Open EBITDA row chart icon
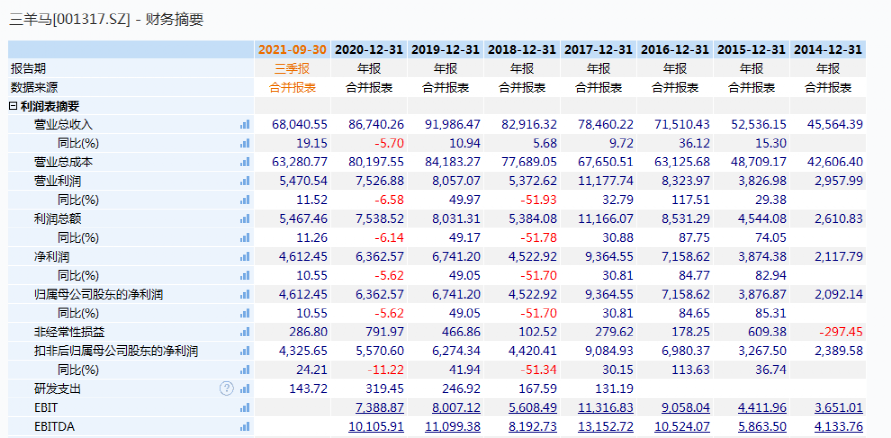 pyautogui.click(x=244, y=427)
